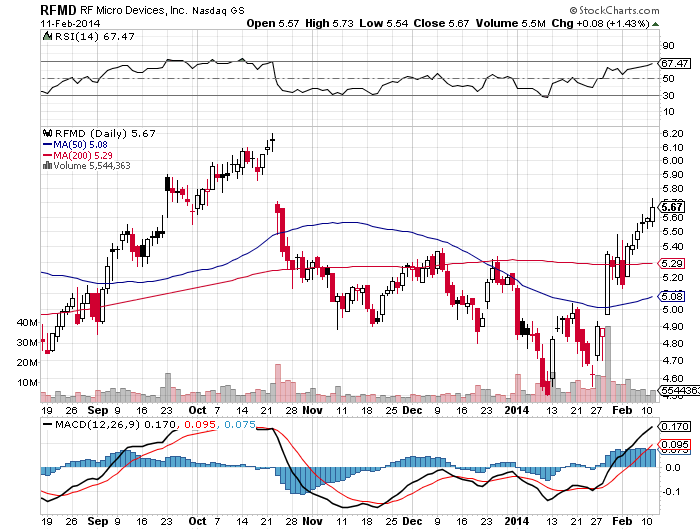700x530 pixels.
Task: Click the Volume 5.5M value in the header
Action: tap(510, 23)
